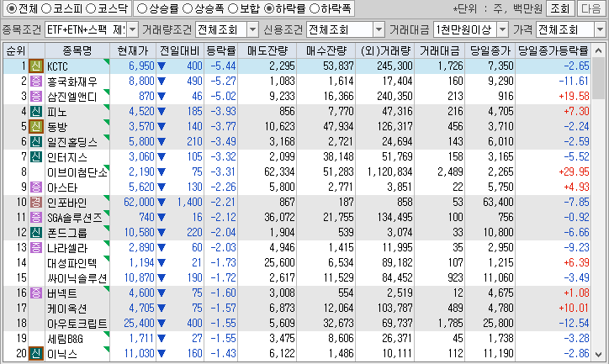
Task: Click the 1,120,834 volume value
Action: pyautogui.click(x=389, y=171)
